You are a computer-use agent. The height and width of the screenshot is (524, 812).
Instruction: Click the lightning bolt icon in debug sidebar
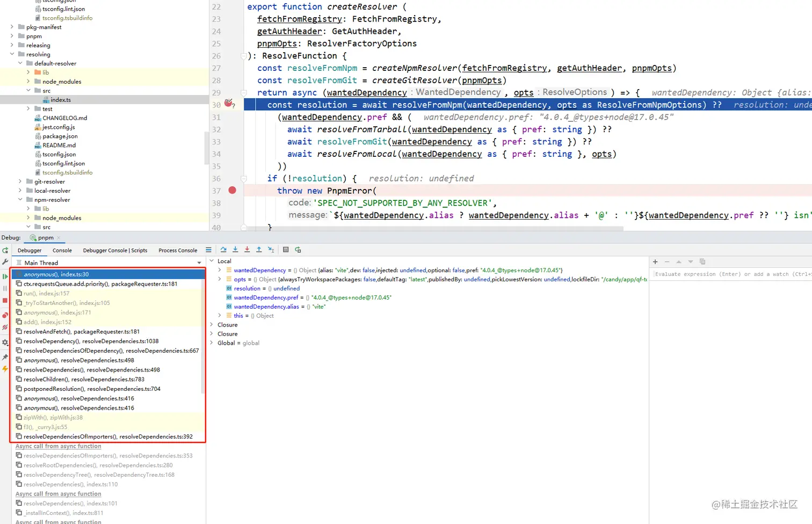5,369
